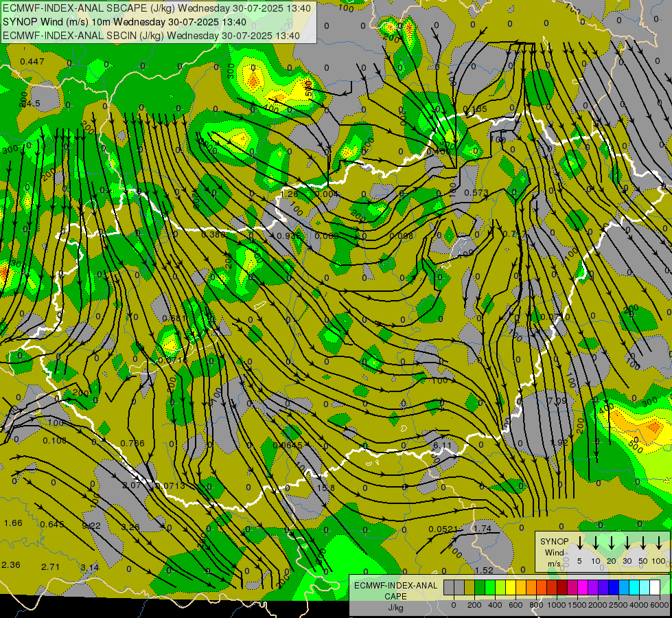Click the 50 m/s wind arrow in legend

pos(643,543)
